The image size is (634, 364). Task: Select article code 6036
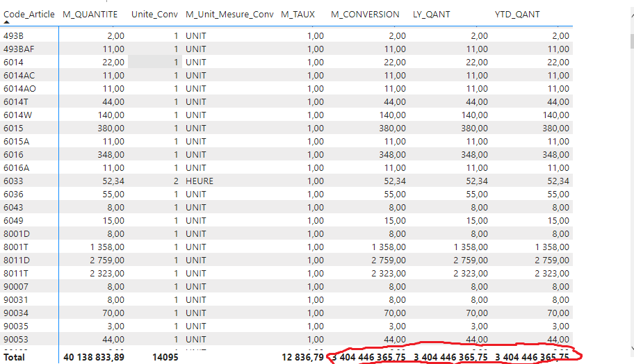click(13, 195)
